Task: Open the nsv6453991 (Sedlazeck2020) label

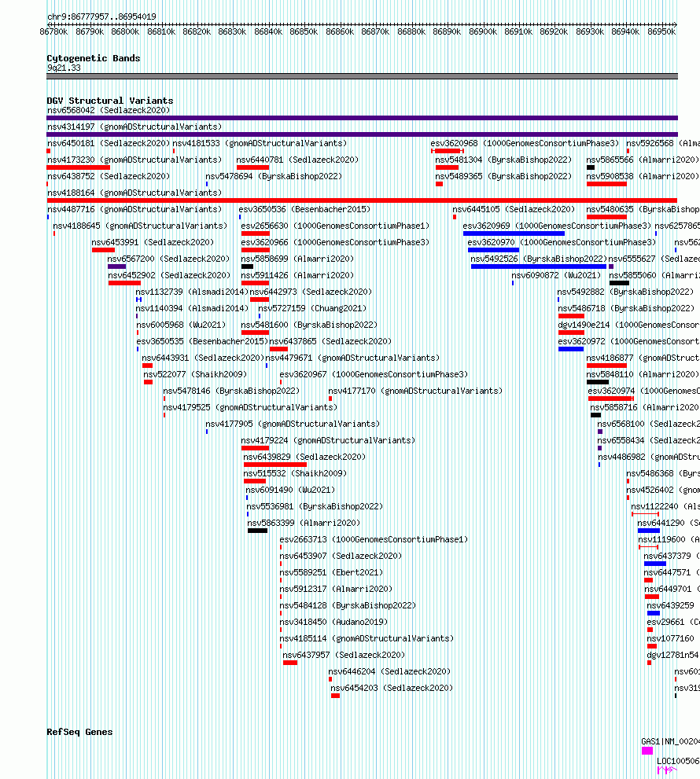Action: click(153, 242)
